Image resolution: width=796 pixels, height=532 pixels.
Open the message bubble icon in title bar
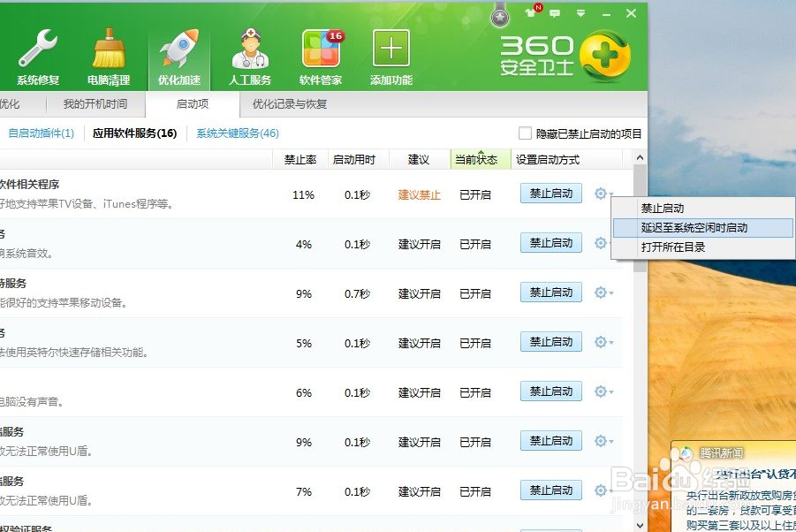(554, 13)
